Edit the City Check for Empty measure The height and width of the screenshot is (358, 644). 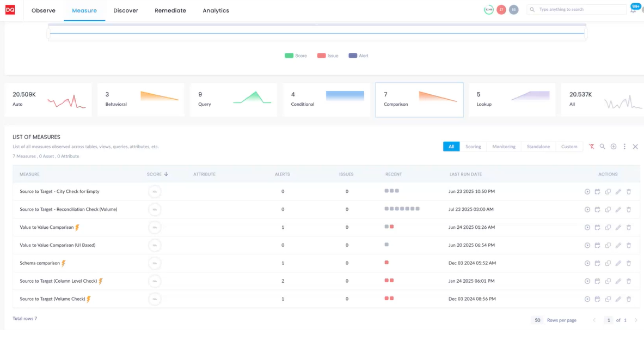click(618, 192)
